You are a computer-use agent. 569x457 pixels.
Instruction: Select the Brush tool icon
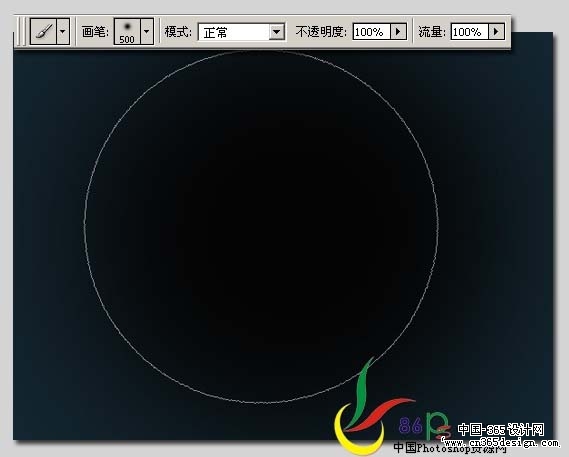coord(44,32)
